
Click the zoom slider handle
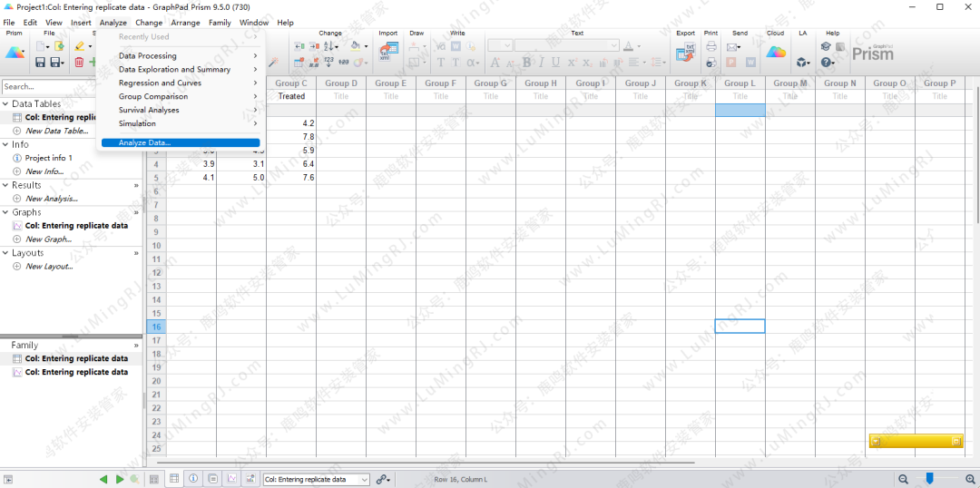point(929,478)
